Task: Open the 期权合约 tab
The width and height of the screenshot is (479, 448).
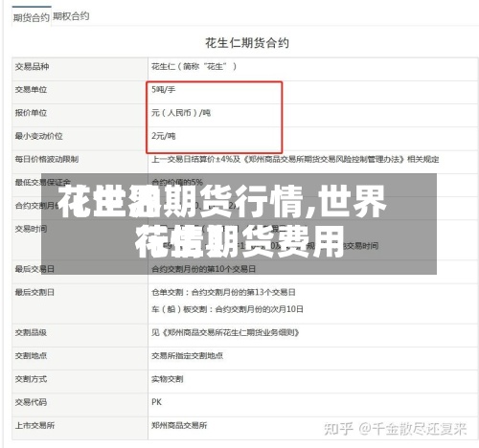Action: (71, 16)
